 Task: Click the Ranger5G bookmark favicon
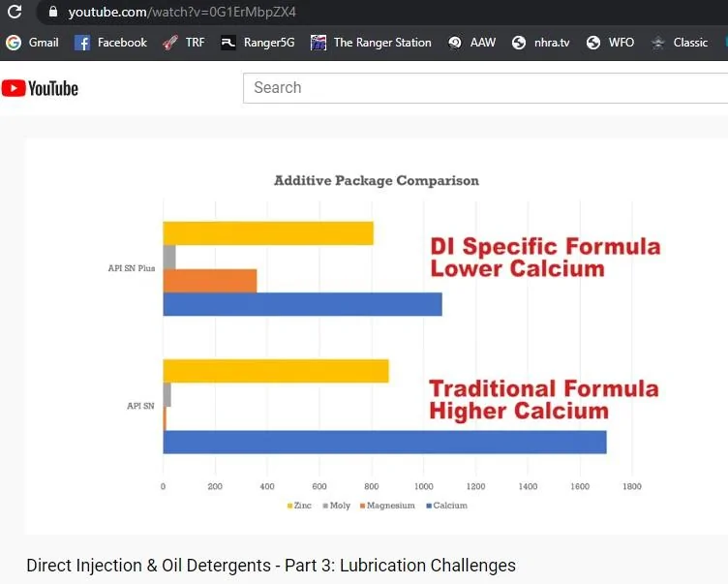pyautogui.click(x=228, y=43)
